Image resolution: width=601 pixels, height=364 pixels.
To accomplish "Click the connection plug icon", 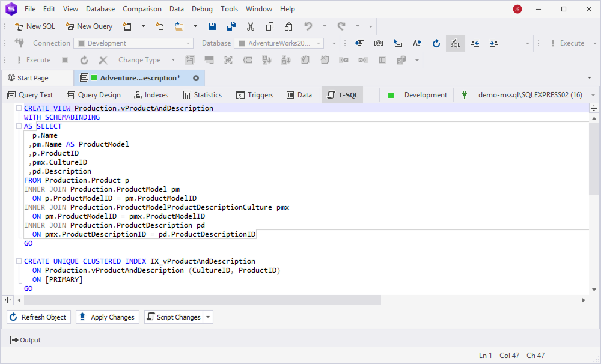I will (x=19, y=43).
